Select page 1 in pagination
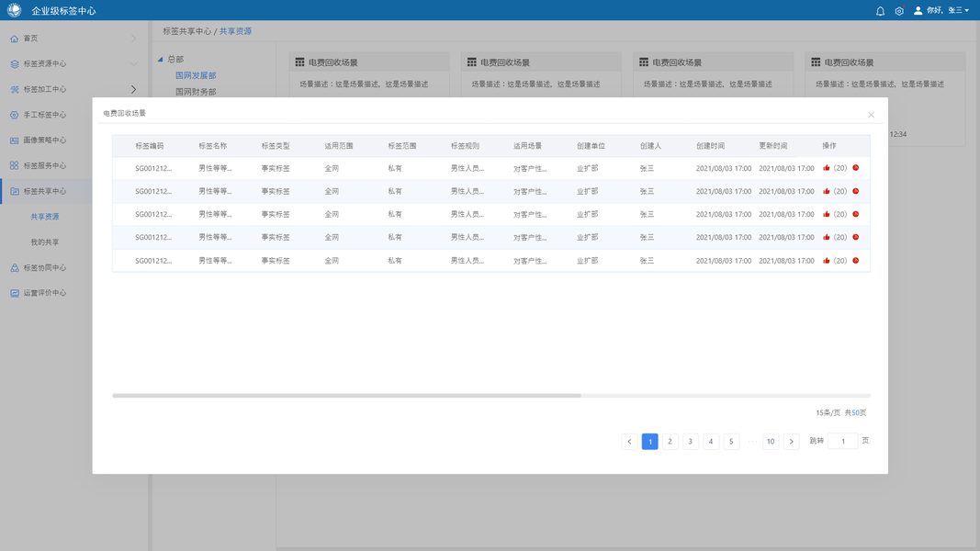Image resolution: width=980 pixels, height=551 pixels. [650, 442]
